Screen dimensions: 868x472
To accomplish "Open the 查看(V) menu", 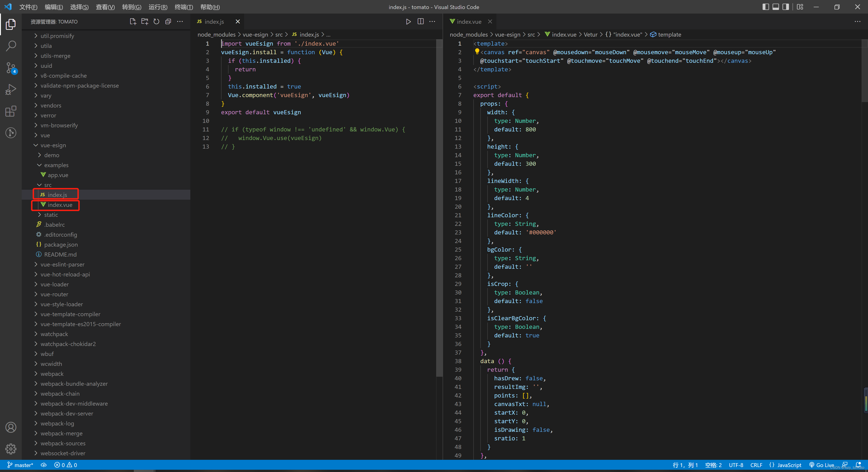I will pyautogui.click(x=105, y=7).
